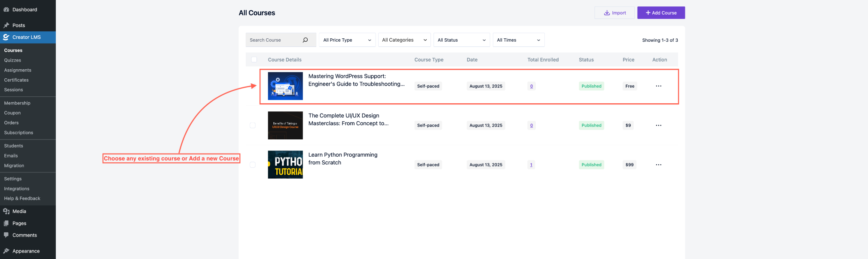Click the Media icon in sidebar
The image size is (868, 259).
pyautogui.click(x=6, y=211)
